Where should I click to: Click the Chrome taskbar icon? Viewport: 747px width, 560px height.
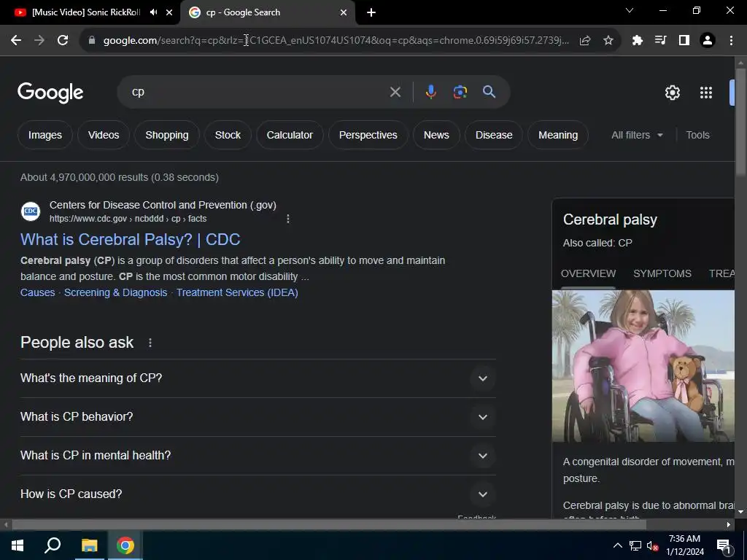(x=125, y=545)
